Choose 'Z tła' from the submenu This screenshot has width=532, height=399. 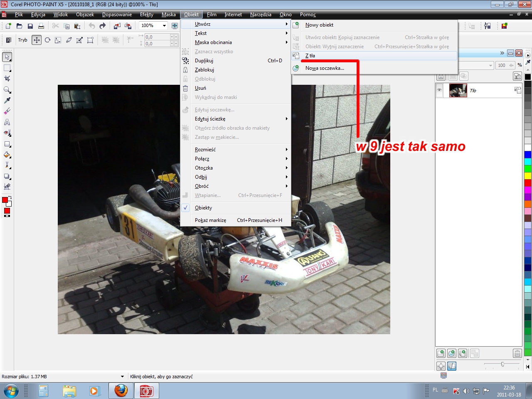click(310, 56)
